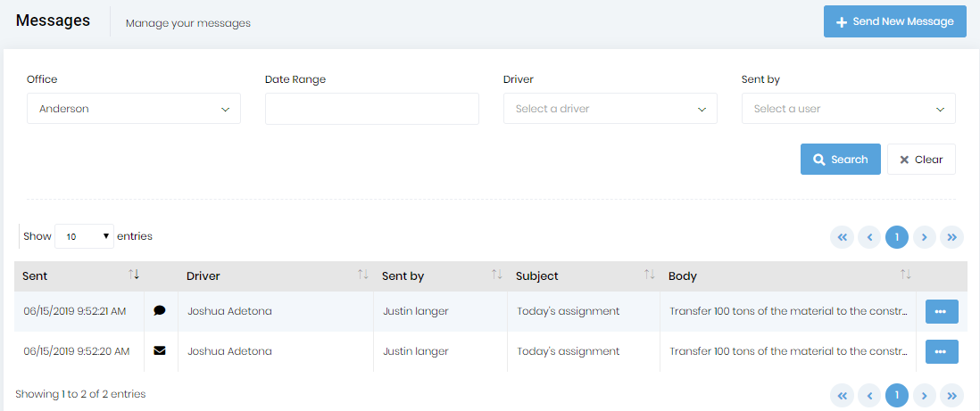The width and height of the screenshot is (980, 411).
Task: Click Justin langer in the 9:52:21 row
Action: pyautogui.click(x=416, y=311)
